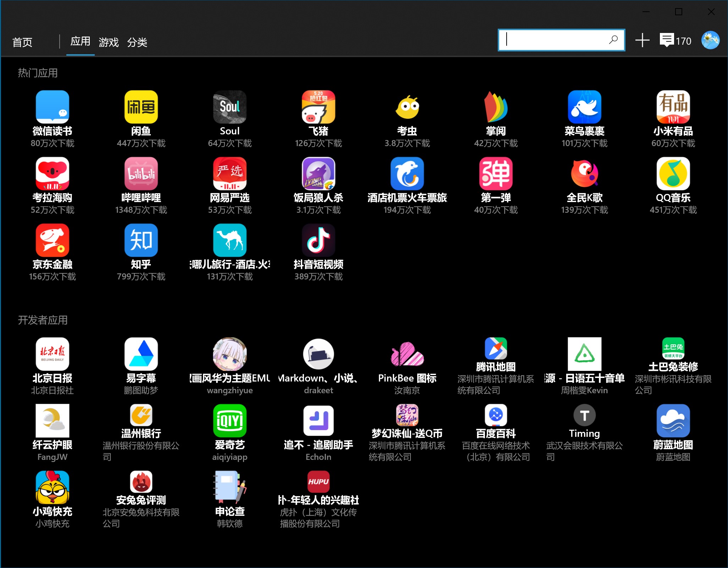Click into the search input field
This screenshot has width=728, height=568.
[553, 40]
